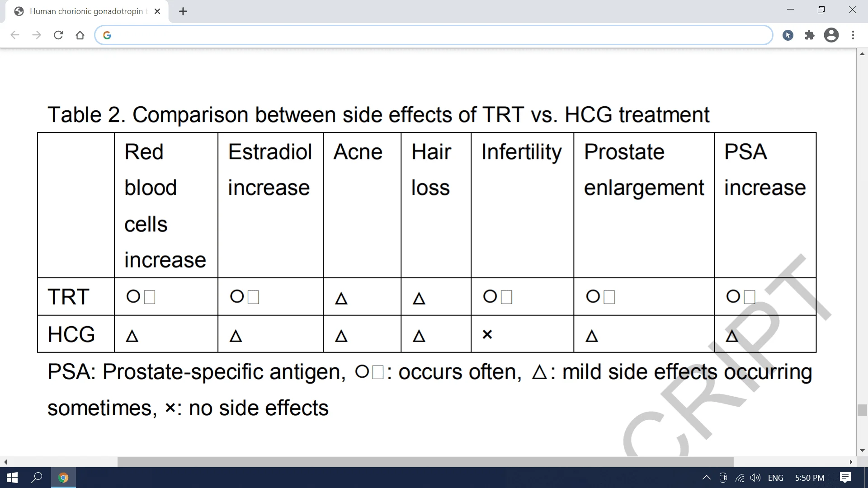Expand hidden system tray icons chevron

click(x=706, y=478)
